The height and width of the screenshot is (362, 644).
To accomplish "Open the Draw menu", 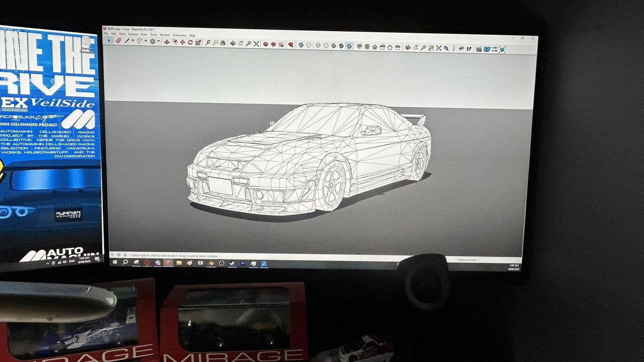I will (x=144, y=34).
